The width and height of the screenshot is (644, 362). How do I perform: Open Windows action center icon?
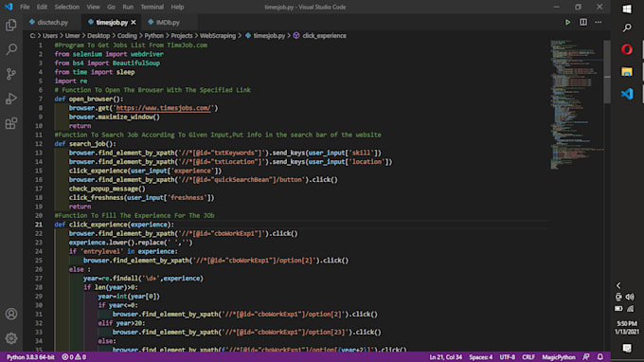627,348
